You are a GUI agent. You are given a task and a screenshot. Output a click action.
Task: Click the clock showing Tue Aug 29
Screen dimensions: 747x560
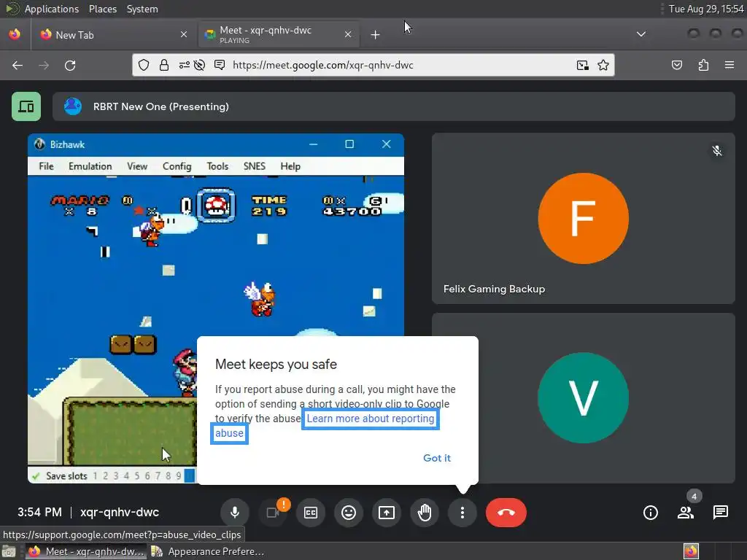(706, 9)
